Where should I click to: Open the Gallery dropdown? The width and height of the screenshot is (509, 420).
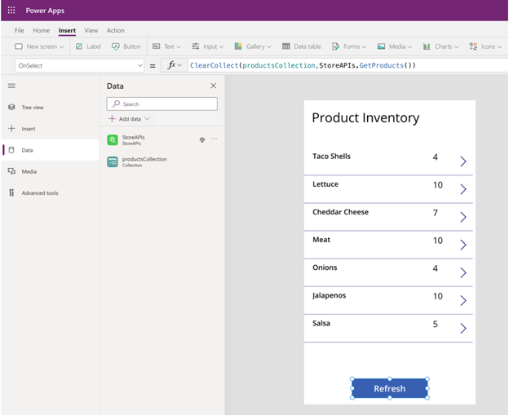253,46
